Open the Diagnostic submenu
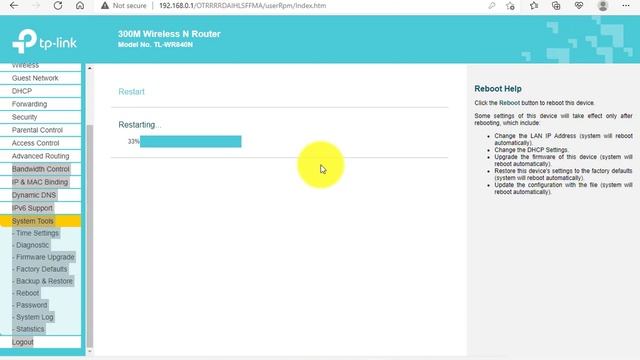 32,245
